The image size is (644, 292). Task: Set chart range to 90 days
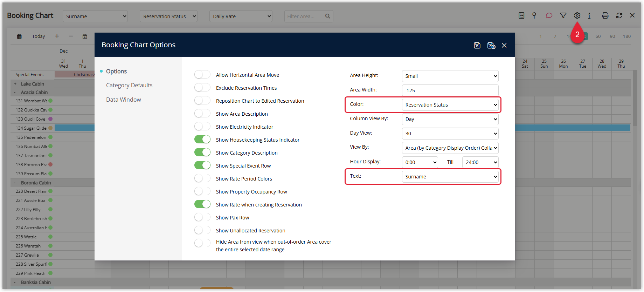click(x=612, y=36)
